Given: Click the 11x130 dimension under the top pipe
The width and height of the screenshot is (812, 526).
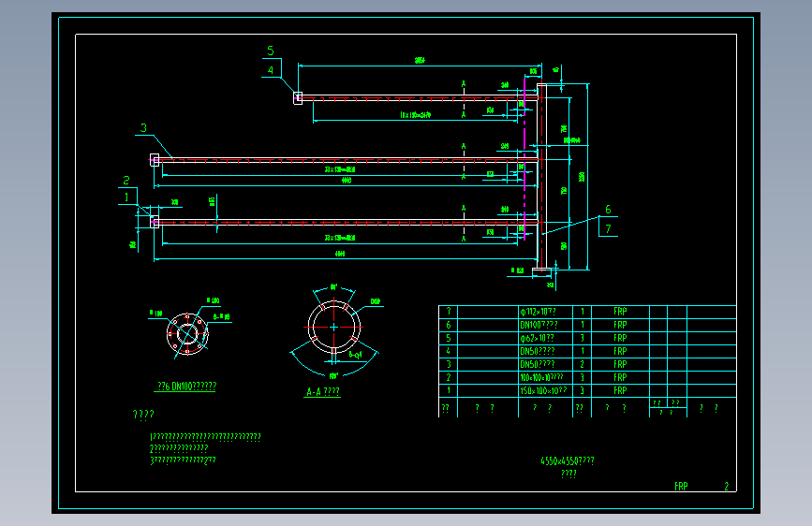Looking at the screenshot, I should (x=415, y=115).
